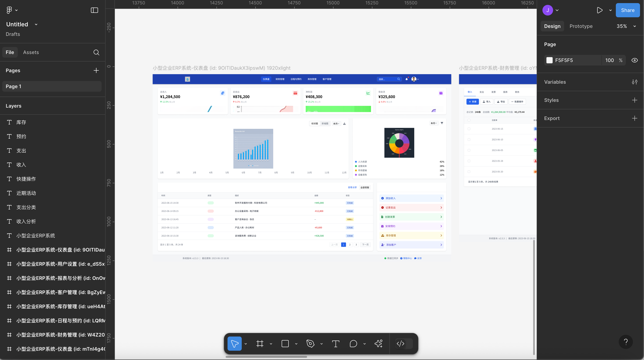The image size is (644, 360).
Task: Select the Pen tool in the toolbar
Action: [x=310, y=344]
